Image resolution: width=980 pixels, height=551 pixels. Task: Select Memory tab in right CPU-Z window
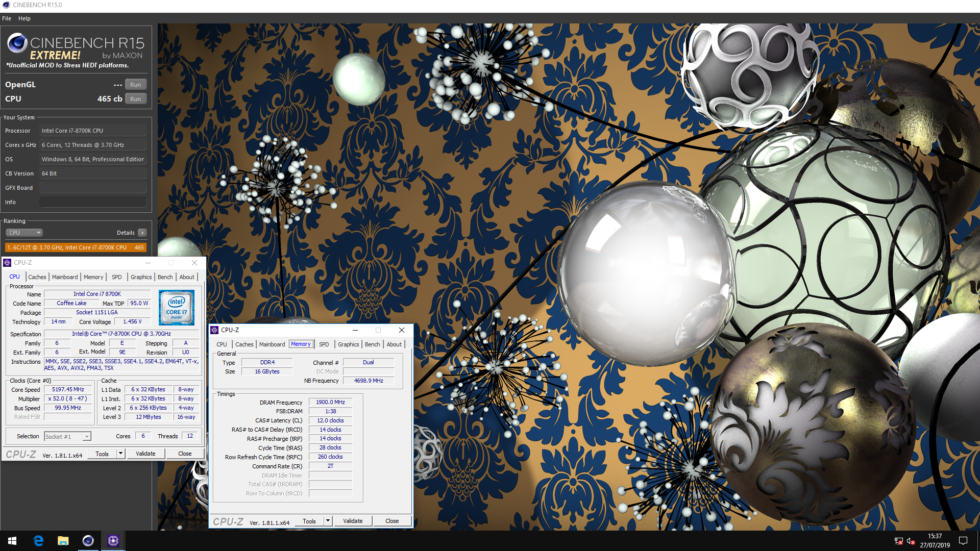(301, 344)
